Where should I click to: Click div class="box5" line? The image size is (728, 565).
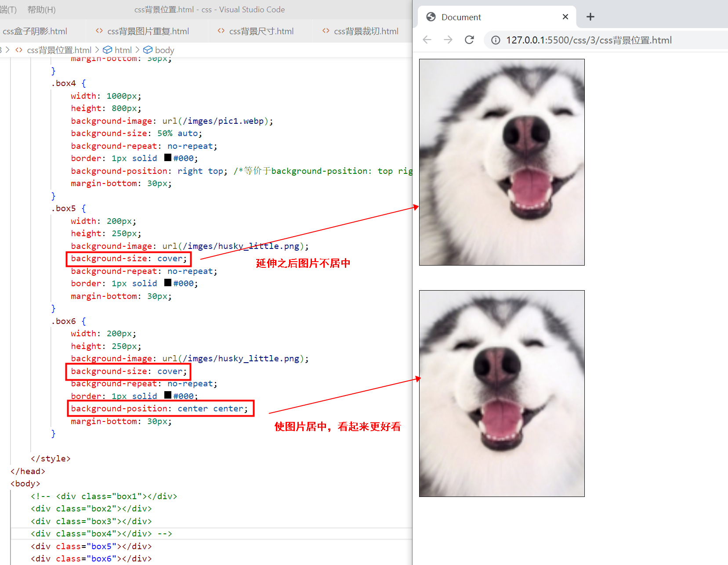click(91, 547)
